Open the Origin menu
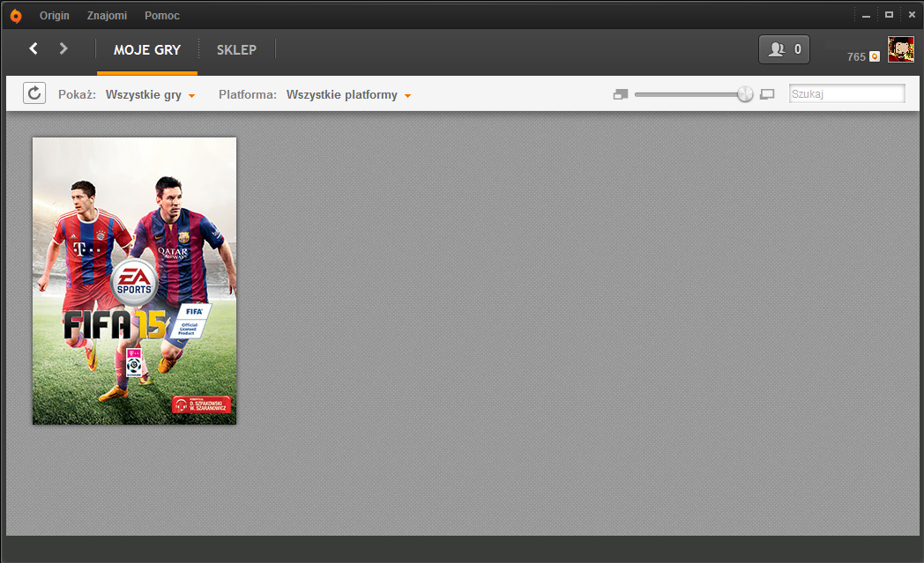 click(x=54, y=16)
